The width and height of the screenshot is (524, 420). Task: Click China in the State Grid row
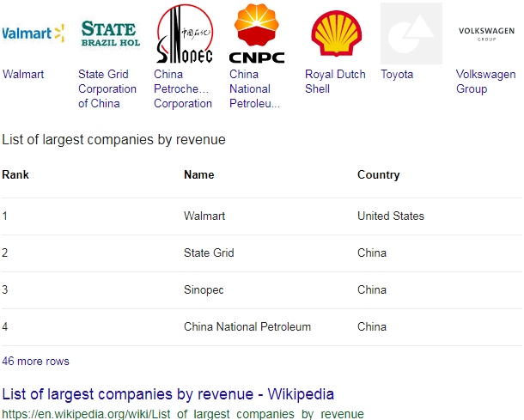[x=372, y=253]
